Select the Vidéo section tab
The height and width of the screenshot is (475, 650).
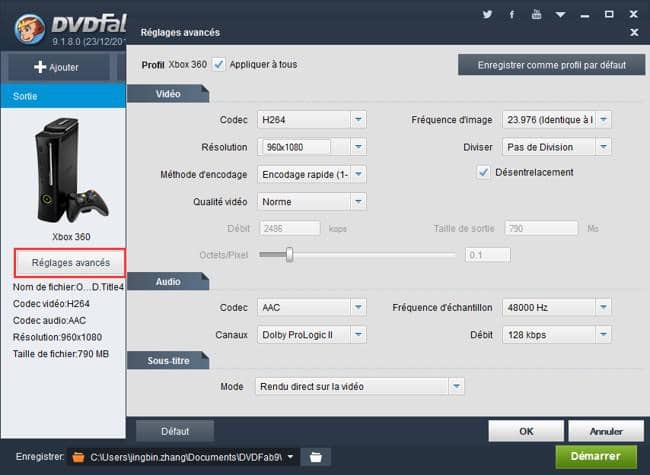(x=168, y=94)
